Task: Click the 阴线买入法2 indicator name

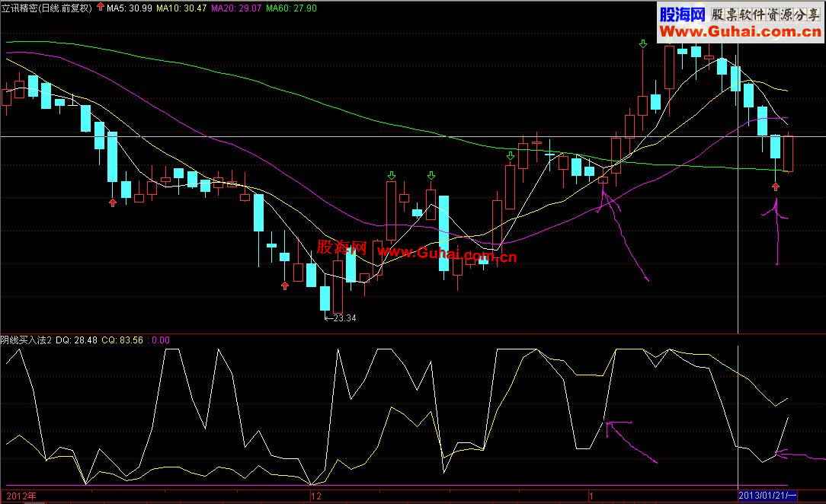Action: [27, 340]
